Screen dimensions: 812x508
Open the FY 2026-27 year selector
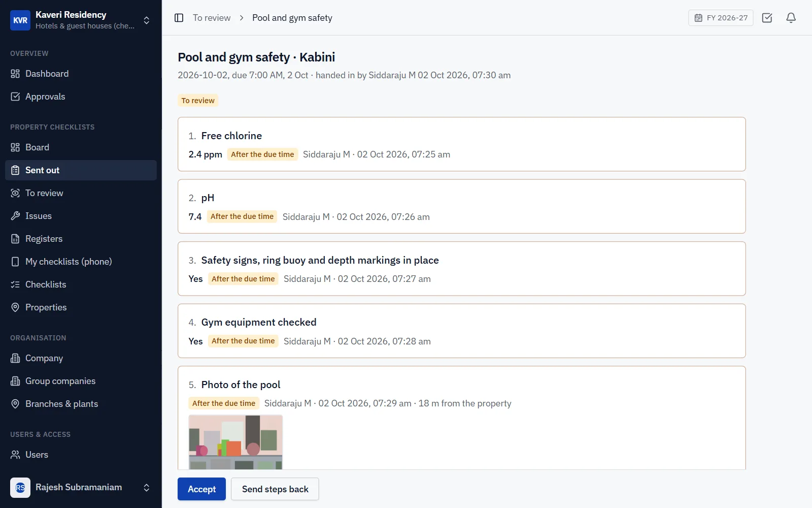pos(721,18)
